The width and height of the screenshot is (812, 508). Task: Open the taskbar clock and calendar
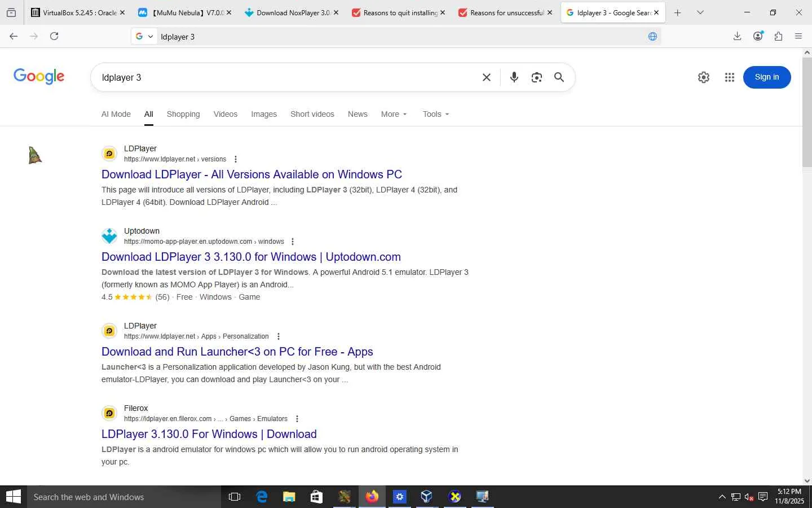[x=789, y=497]
